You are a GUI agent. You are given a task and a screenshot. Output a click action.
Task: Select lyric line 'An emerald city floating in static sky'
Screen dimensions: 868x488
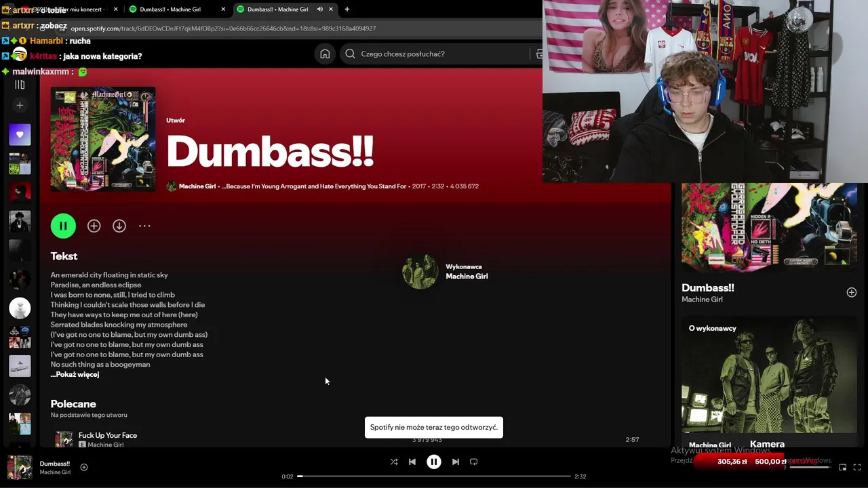pos(109,275)
